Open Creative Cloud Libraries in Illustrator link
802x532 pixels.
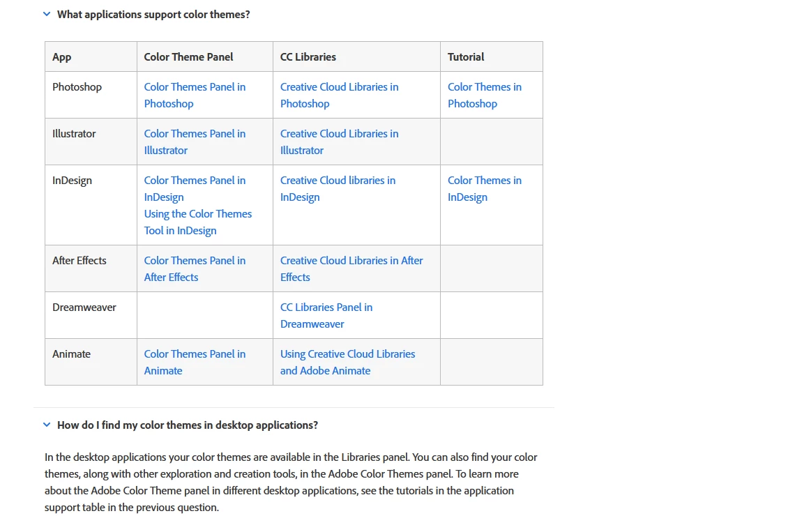pyautogui.click(x=339, y=142)
